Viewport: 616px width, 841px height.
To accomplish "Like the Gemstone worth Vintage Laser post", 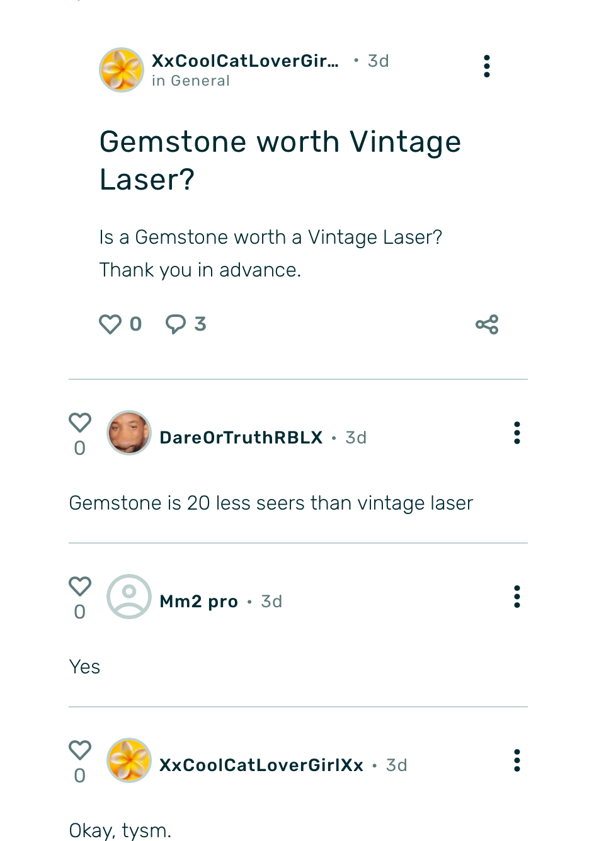I will coord(110,324).
